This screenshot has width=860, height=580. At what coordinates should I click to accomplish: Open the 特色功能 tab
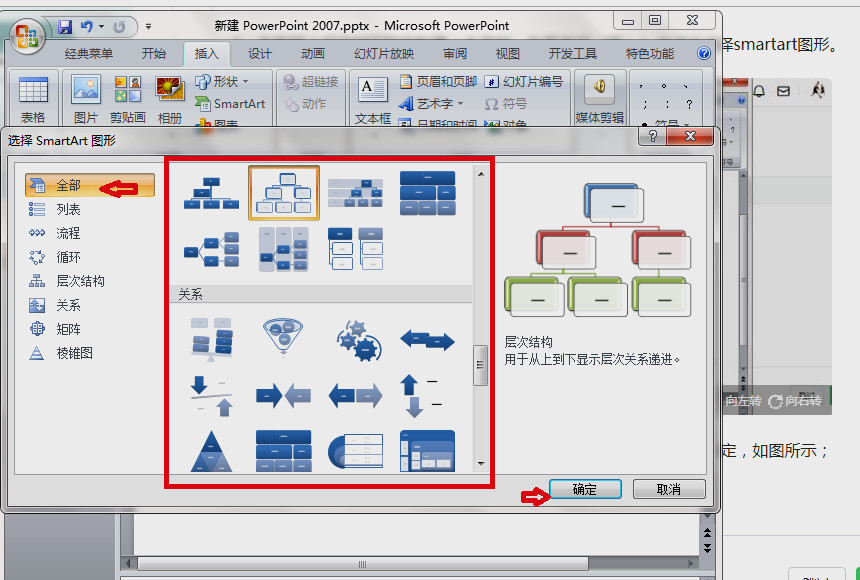pyautogui.click(x=650, y=54)
